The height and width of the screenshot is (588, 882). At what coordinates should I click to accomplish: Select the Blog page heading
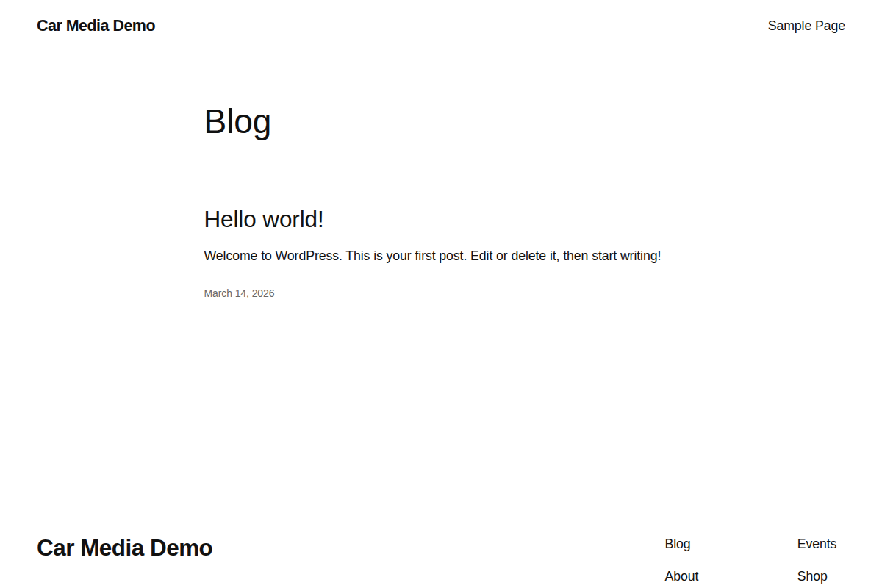click(237, 121)
